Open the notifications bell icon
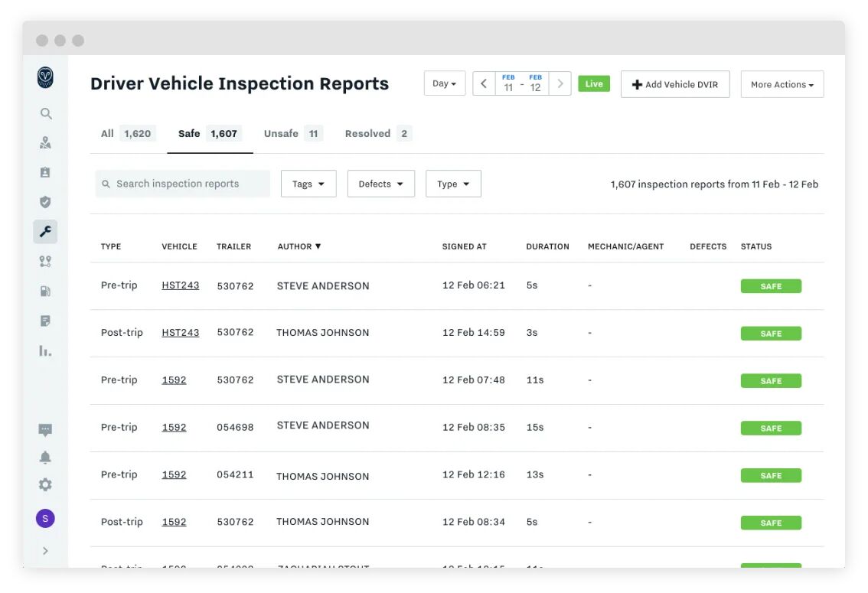 click(x=45, y=458)
